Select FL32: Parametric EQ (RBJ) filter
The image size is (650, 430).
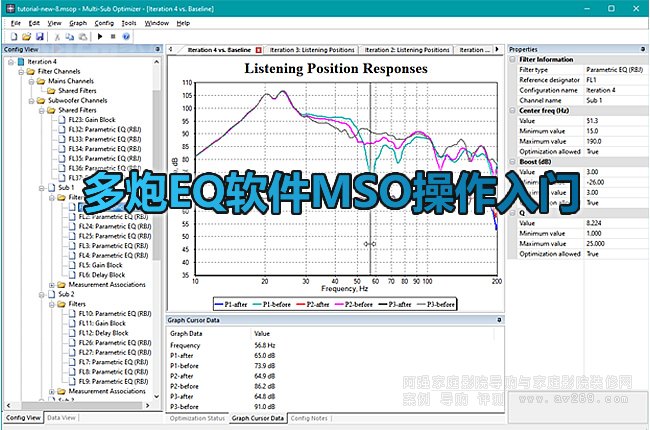[104, 129]
